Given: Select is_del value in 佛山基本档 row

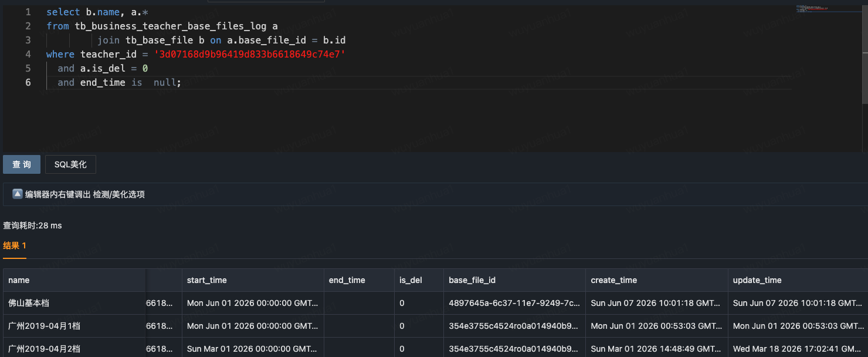Looking at the screenshot, I should 419,303.
